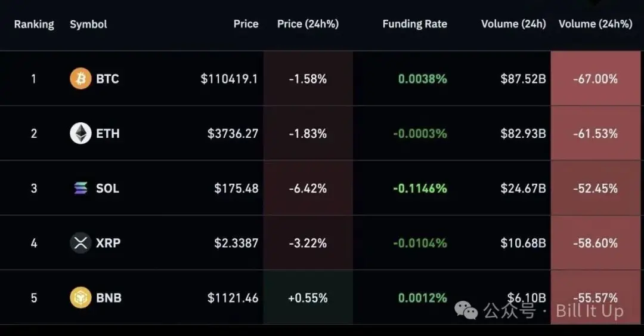Image resolution: width=644 pixels, height=336 pixels.
Task: Click the XRP price $2.3387
Action: (x=236, y=243)
